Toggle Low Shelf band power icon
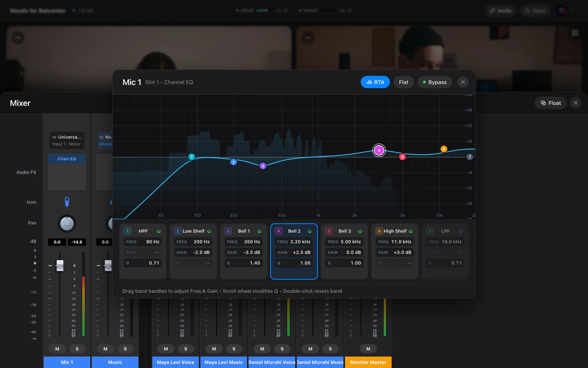 [x=209, y=231]
